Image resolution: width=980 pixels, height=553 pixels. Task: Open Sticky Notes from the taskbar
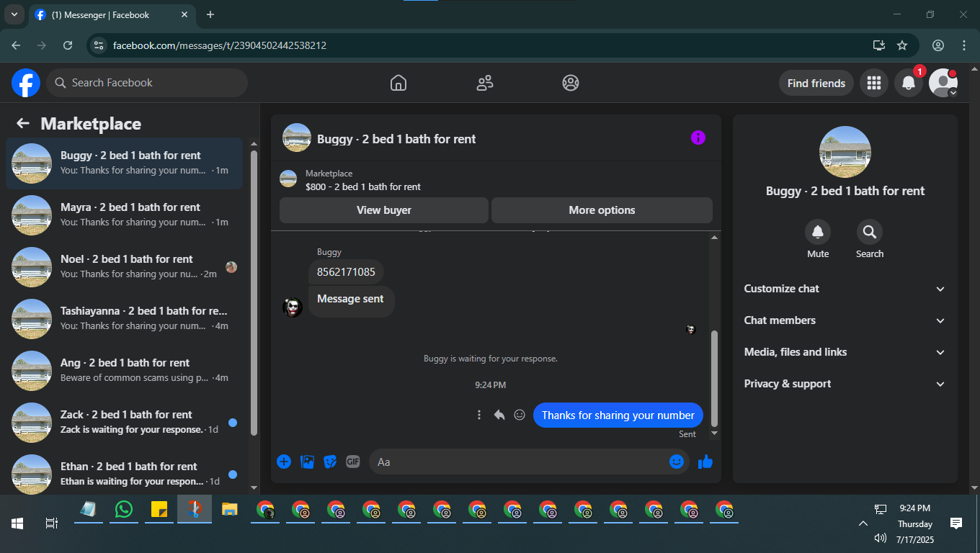[159, 510]
